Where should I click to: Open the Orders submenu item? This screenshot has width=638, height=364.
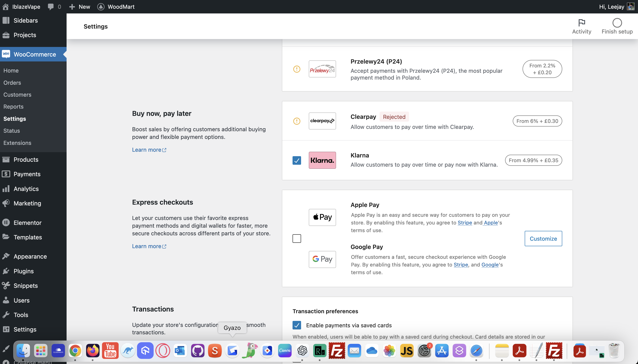(12, 83)
